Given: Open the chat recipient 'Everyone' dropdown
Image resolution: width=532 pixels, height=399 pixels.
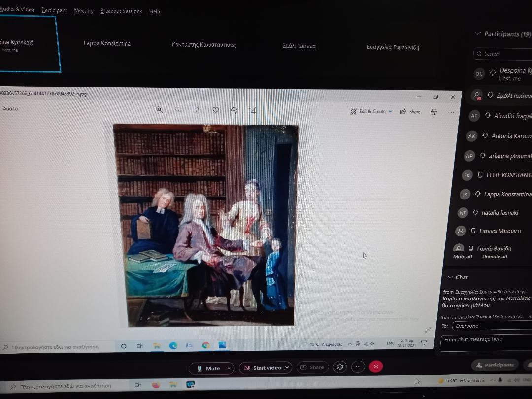Looking at the screenshot, I should point(492,326).
